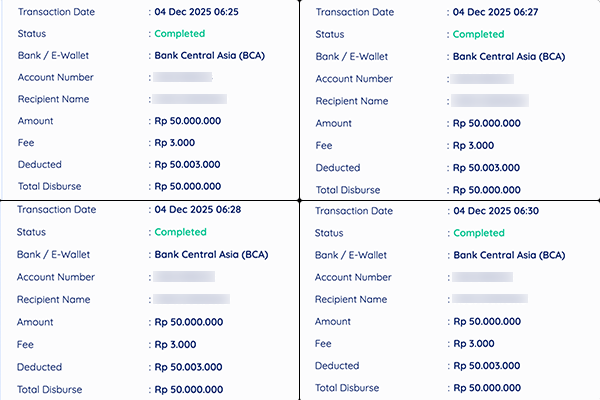
Task: Click Completed status of the 06:25 transaction
Action: click(180, 33)
